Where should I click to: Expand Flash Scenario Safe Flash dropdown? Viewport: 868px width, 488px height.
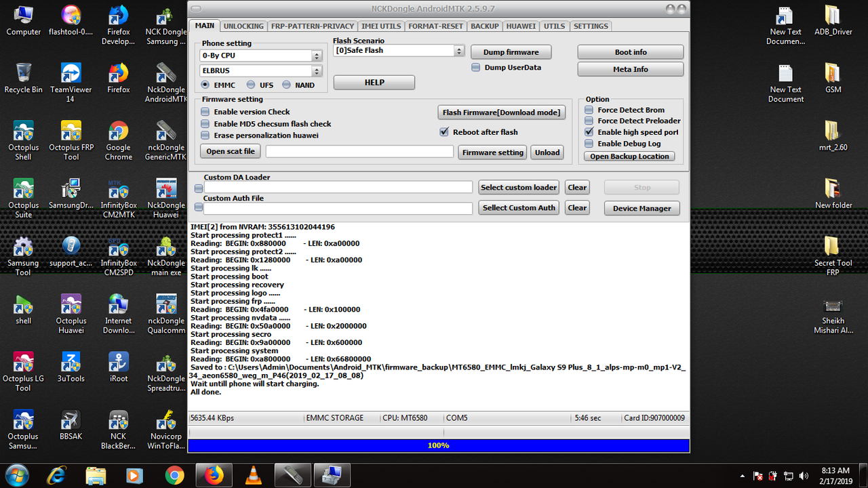pyautogui.click(x=459, y=51)
